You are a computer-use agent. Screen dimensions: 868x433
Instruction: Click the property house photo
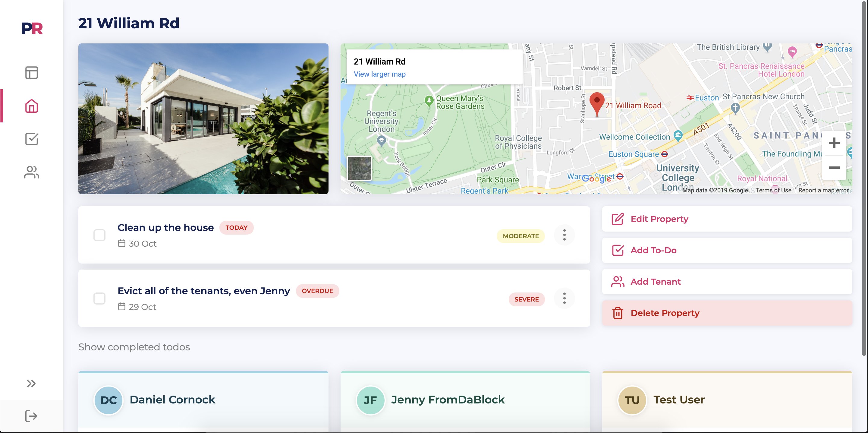tap(203, 119)
